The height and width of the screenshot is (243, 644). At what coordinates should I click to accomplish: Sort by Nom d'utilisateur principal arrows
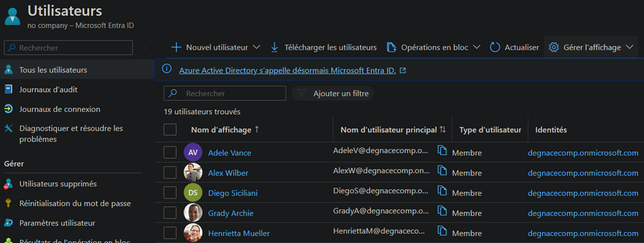point(442,129)
